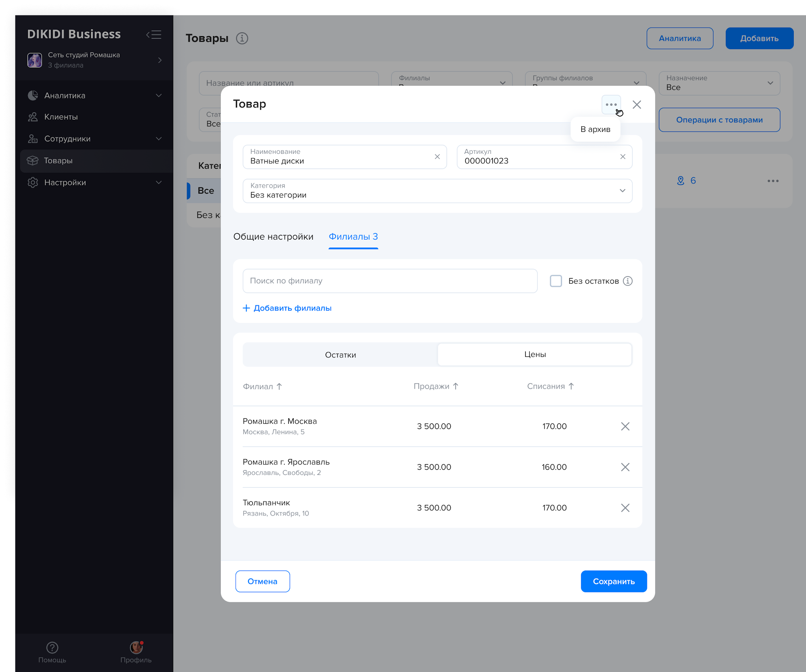Remove Ромашка г. Ярославль branch row
806x672 pixels.
(x=625, y=467)
